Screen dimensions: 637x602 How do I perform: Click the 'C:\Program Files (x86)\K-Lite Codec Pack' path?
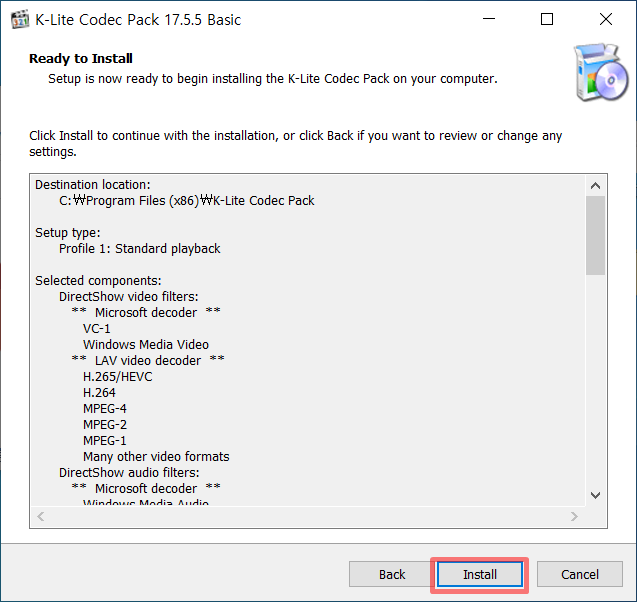[x=186, y=201]
